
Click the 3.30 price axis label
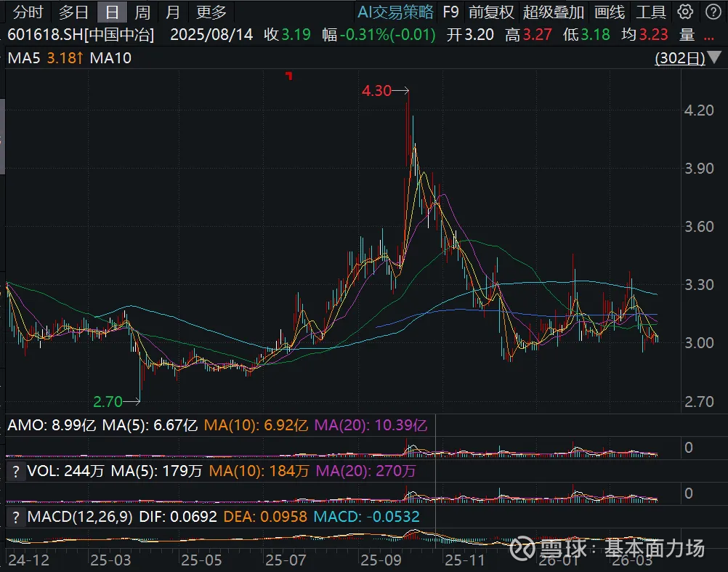tap(699, 285)
